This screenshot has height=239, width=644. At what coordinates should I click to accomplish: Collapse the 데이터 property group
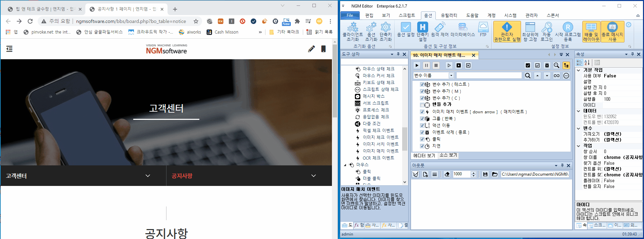(579, 111)
